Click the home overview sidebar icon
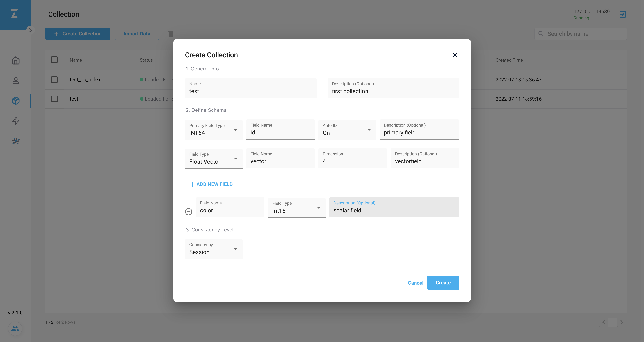 tap(16, 60)
